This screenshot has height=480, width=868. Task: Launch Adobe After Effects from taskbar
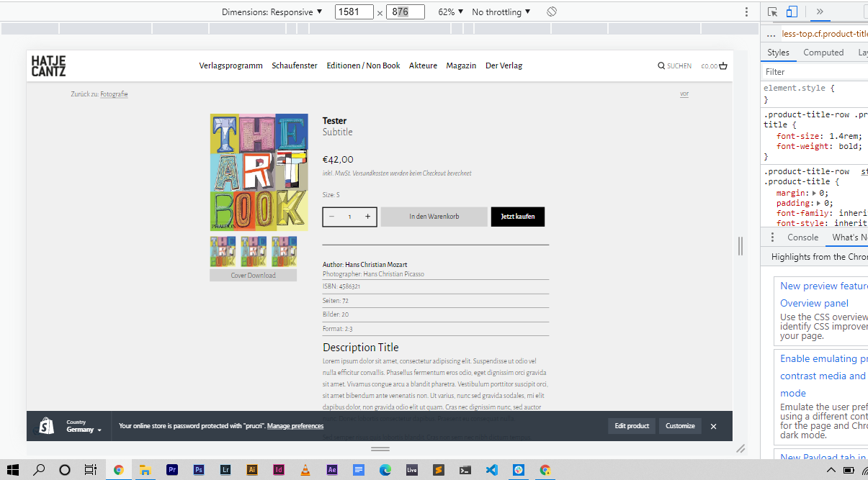click(332, 470)
